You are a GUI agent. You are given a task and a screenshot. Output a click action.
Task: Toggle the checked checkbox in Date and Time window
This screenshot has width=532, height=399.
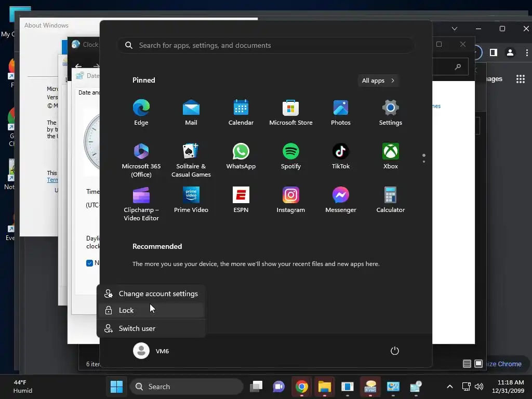click(89, 263)
